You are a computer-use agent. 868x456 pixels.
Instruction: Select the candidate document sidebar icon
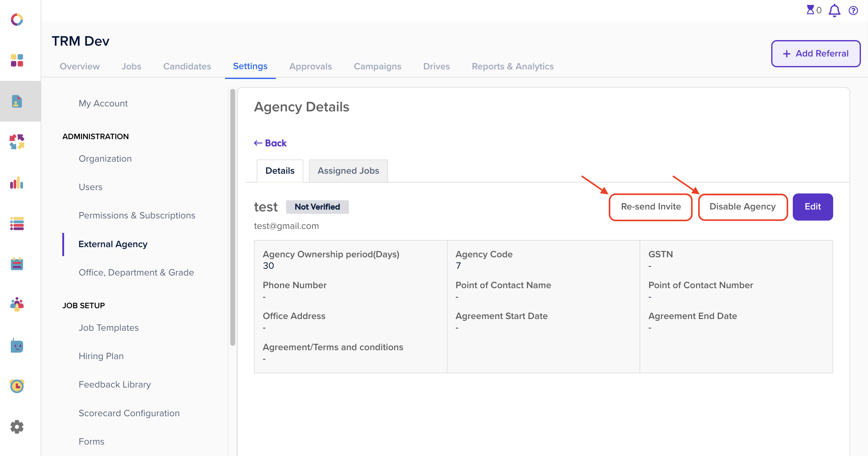coord(17,101)
